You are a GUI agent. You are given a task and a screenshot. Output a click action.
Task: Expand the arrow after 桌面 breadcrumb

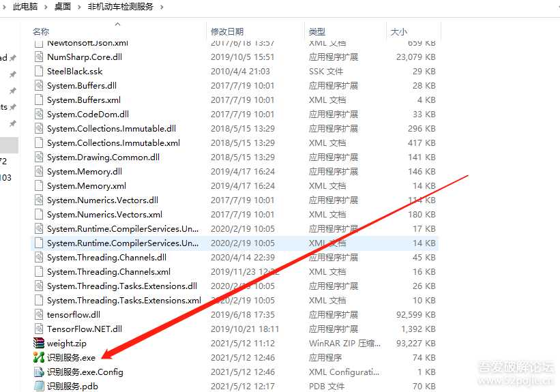[79, 7]
